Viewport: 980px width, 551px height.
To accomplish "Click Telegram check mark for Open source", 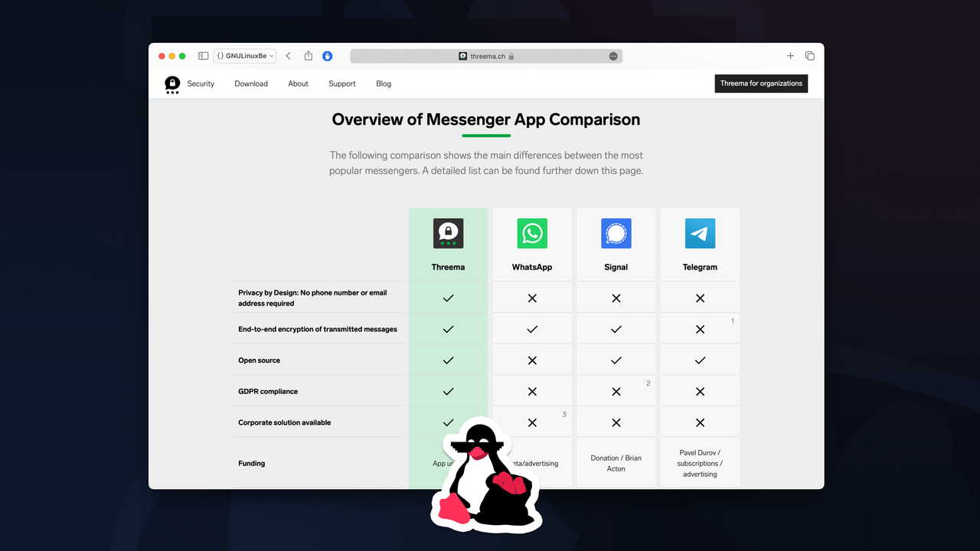I will click(700, 360).
